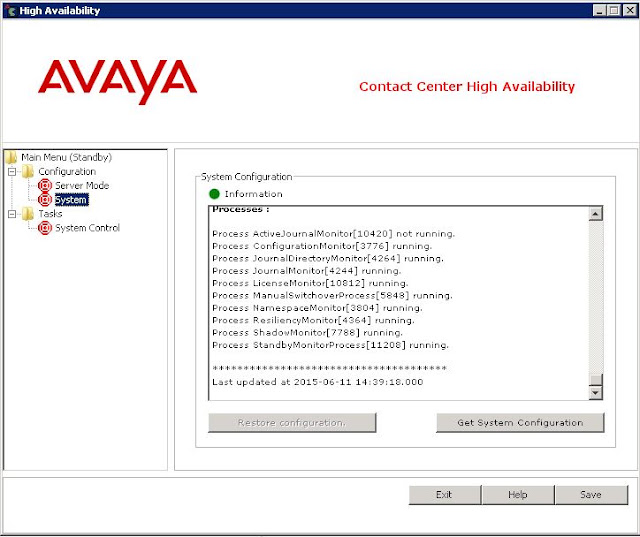
Task: Click the 'Last updated at 2015-06-11' line
Action: pos(318,382)
